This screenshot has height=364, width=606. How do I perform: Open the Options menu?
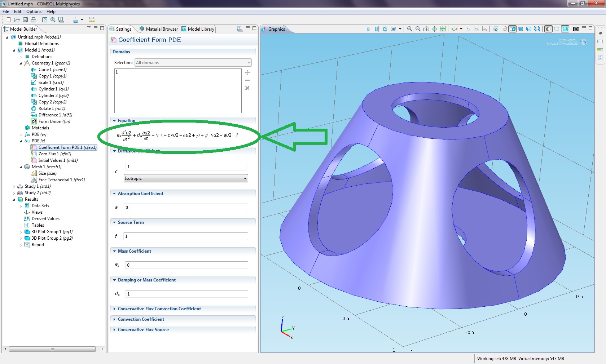point(34,12)
